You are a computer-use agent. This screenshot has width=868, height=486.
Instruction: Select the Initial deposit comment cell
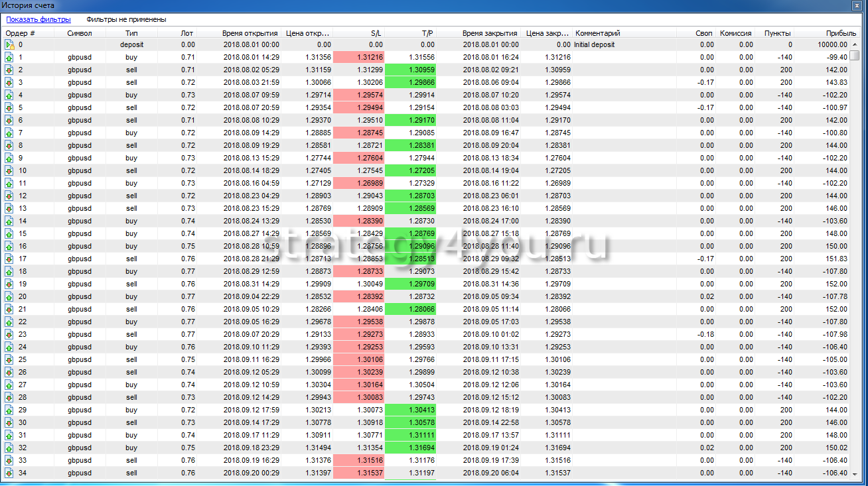(x=595, y=45)
